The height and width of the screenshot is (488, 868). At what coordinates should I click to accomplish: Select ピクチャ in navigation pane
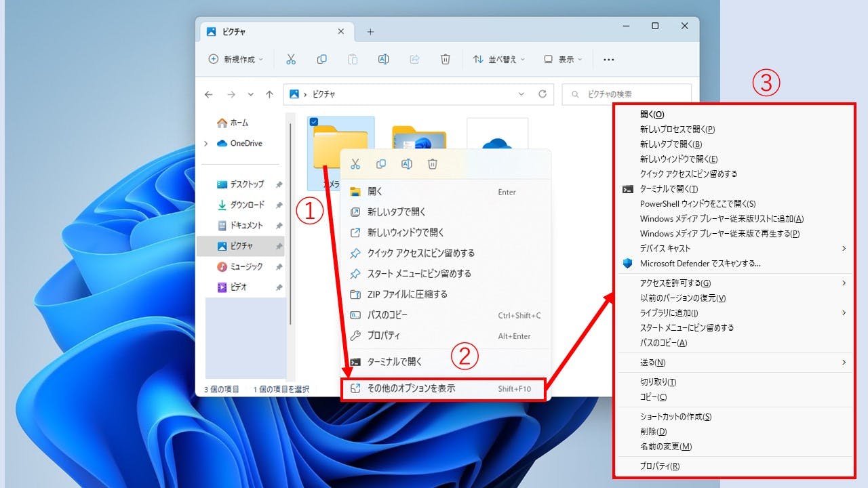[x=241, y=246]
